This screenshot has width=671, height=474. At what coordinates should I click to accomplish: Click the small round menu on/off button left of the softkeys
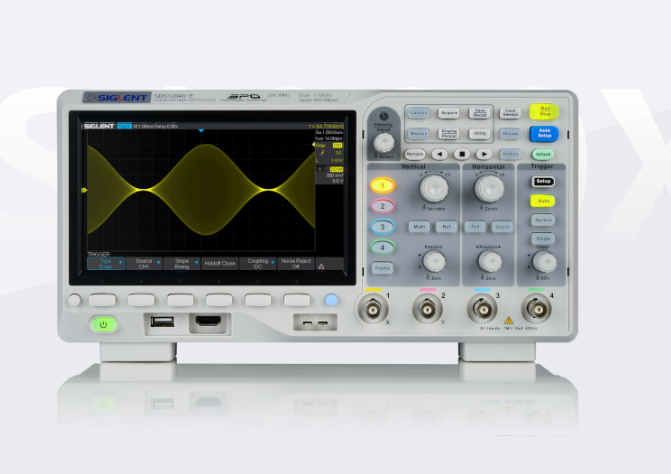(74, 300)
